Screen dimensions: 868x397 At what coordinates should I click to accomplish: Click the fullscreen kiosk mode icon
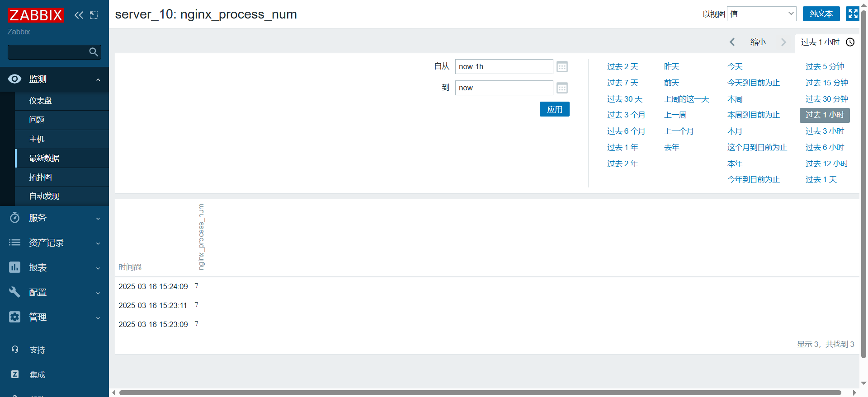tap(853, 14)
